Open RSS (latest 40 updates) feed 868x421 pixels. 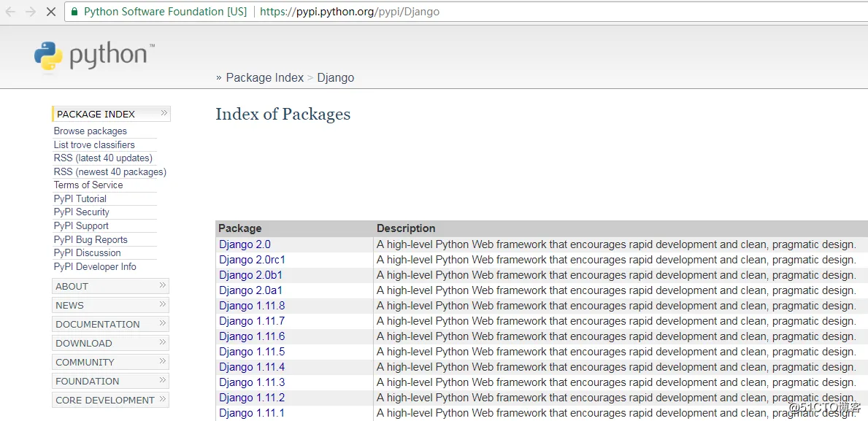tap(103, 158)
